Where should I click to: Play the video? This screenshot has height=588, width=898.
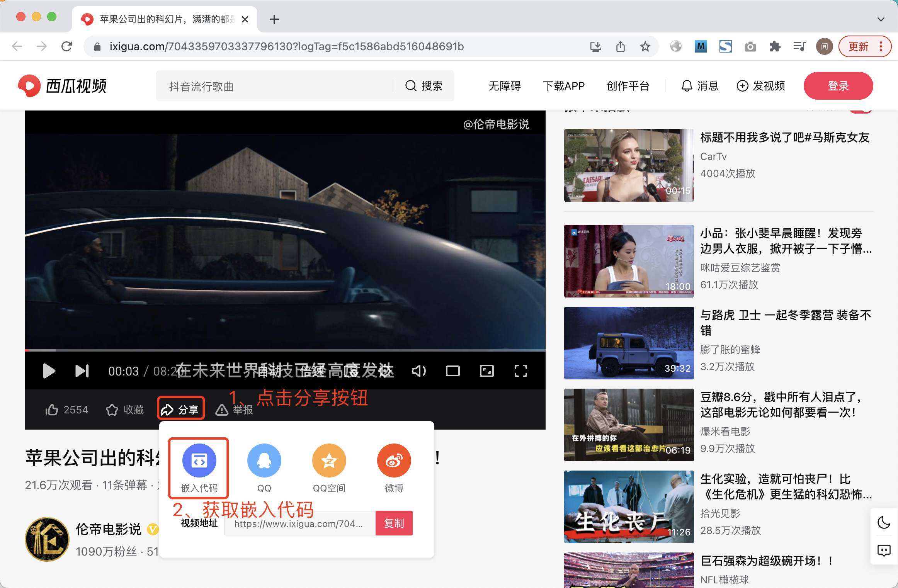tap(49, 371)
